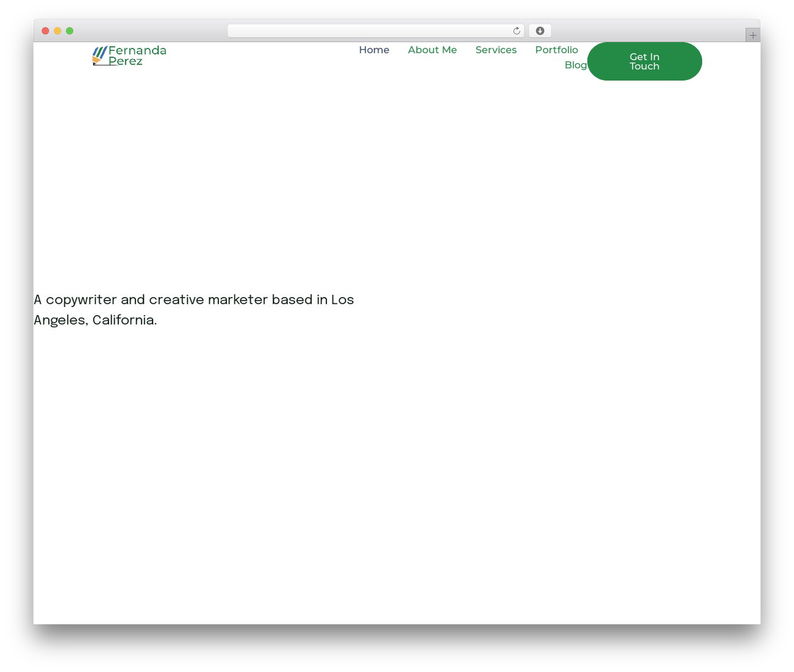Navigate to the Portfolio page
Screen dimensions: 794x672
pyautogui.click(x=556, y=50)
